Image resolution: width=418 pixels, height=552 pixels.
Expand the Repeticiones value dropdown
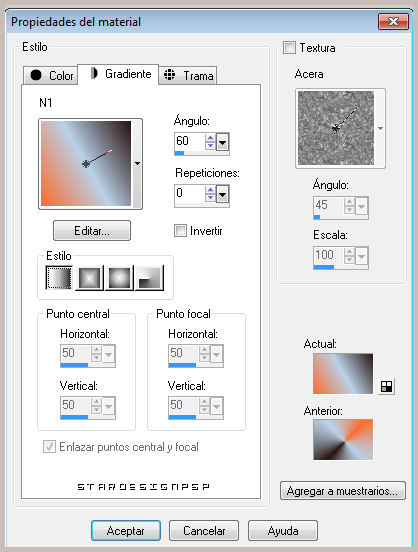(x=223, y=194)
